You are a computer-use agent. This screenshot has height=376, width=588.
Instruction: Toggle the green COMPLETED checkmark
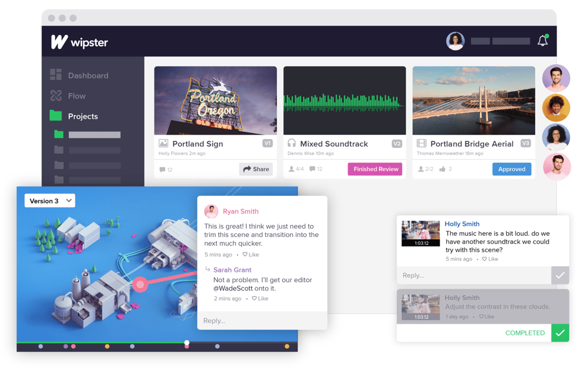pyautogui.click(x=559, y=333)
